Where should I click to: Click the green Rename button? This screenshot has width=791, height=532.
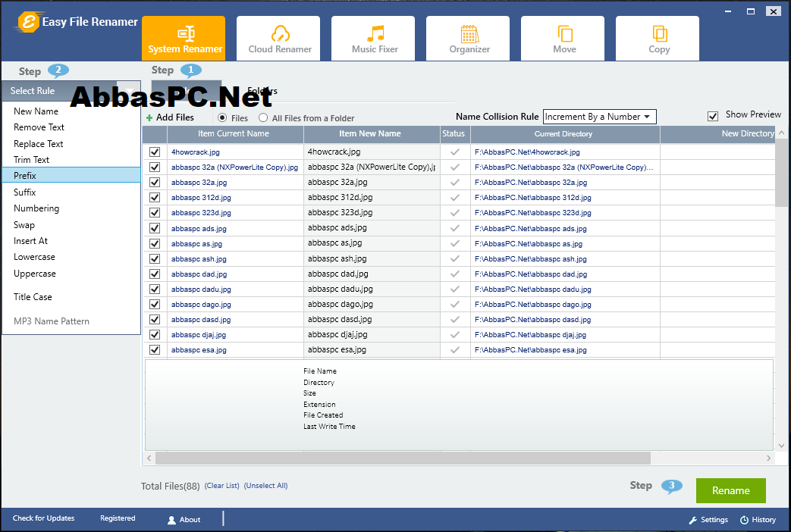pos(730,490)
